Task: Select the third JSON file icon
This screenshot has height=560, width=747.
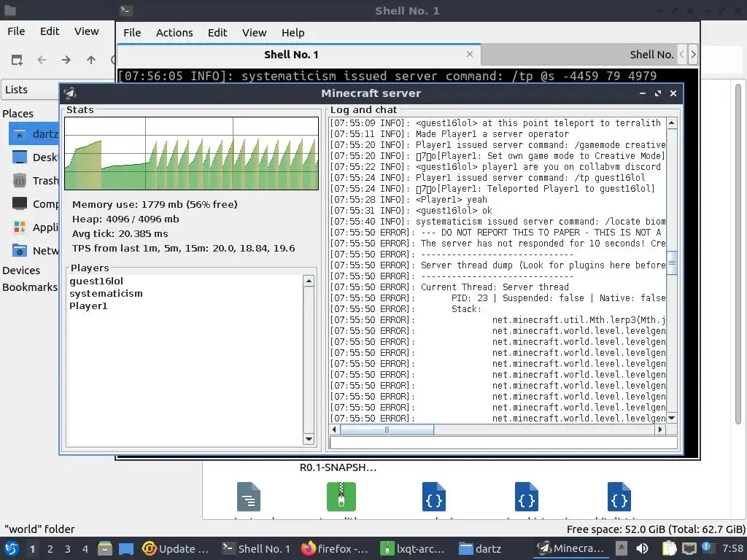Action: click(x=619, y=496)
